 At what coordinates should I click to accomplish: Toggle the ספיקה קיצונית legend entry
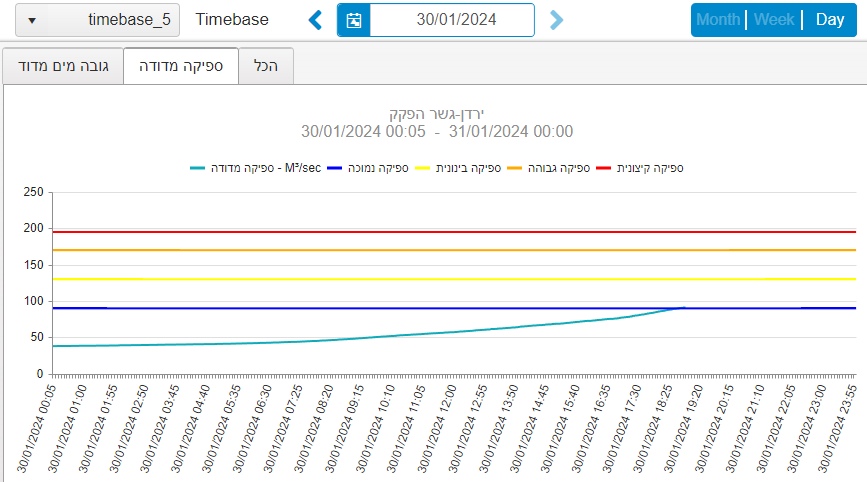639,168
